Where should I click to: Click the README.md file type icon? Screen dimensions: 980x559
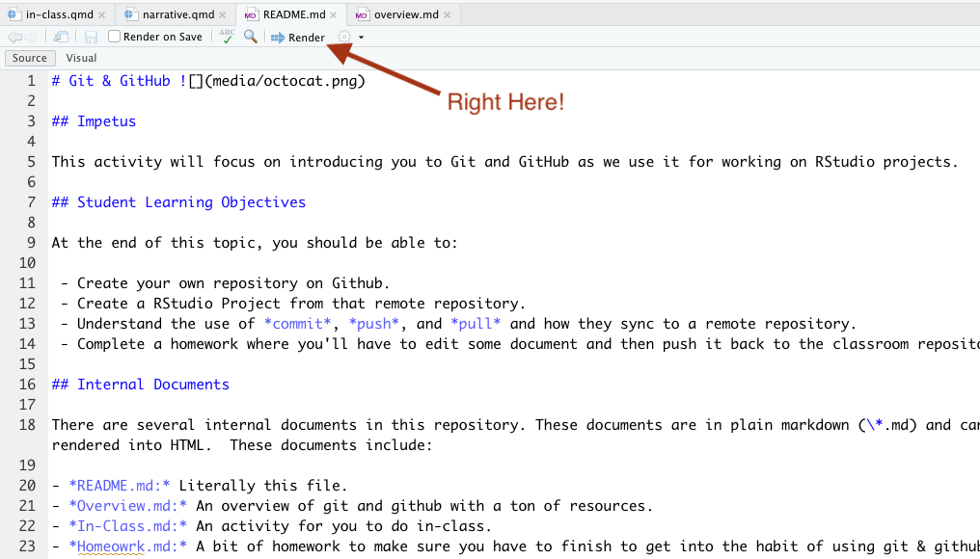pyautogui.click(x=251, y=14)
